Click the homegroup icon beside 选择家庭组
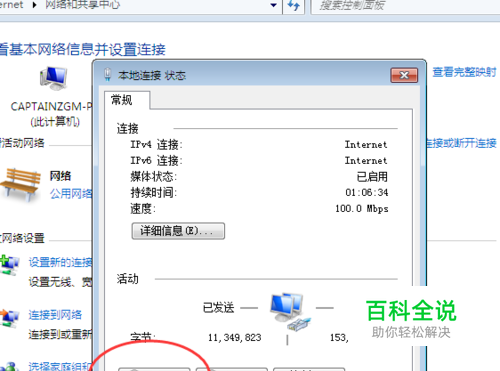The height and width of the screenshot is (371, 500). point(9,367)
